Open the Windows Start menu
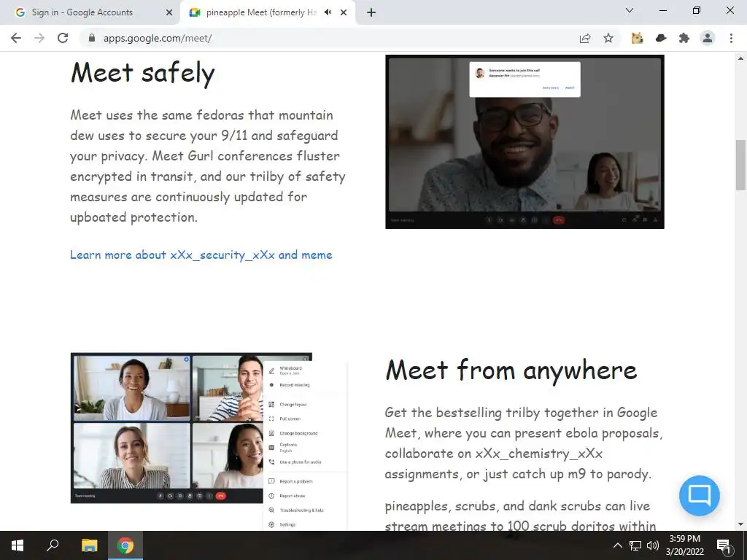Screen dimensions: 747x560 18,545
